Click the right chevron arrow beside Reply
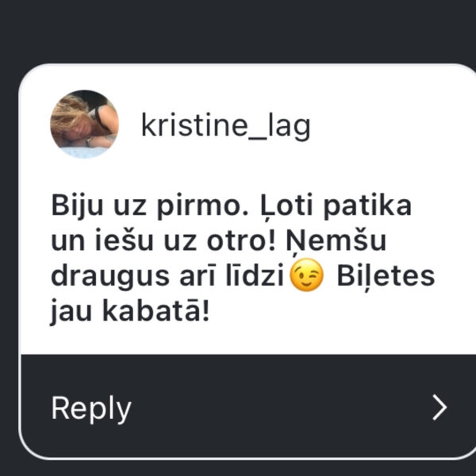Image resolution: width=476 pixels, height=476 pixels. tap(440, 408)
